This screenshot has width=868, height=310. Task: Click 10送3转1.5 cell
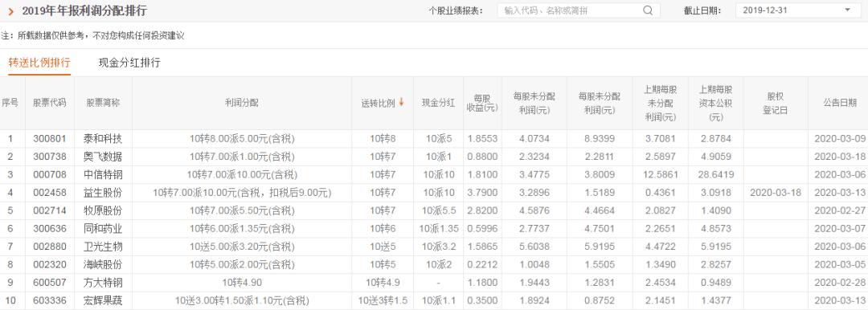coord(383,300)
